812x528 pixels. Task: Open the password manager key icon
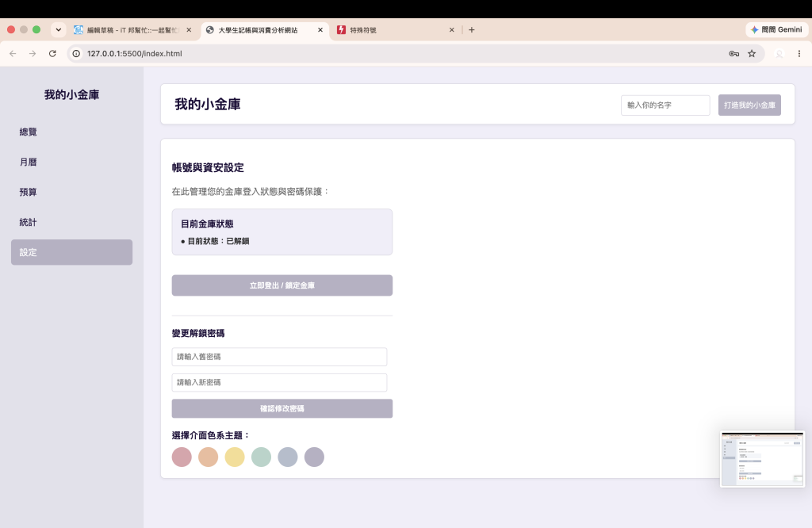pos(733,53)
